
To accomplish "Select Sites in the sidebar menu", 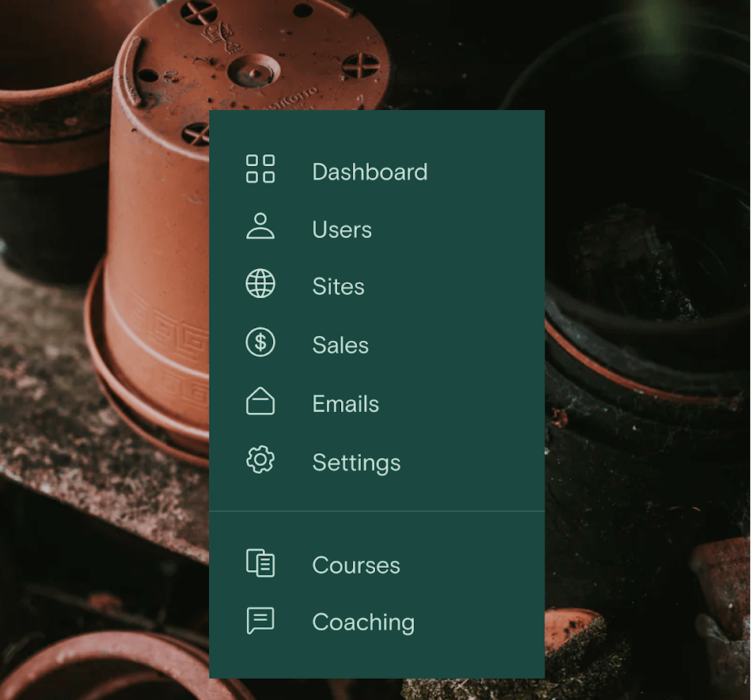I will pos(338,287).
